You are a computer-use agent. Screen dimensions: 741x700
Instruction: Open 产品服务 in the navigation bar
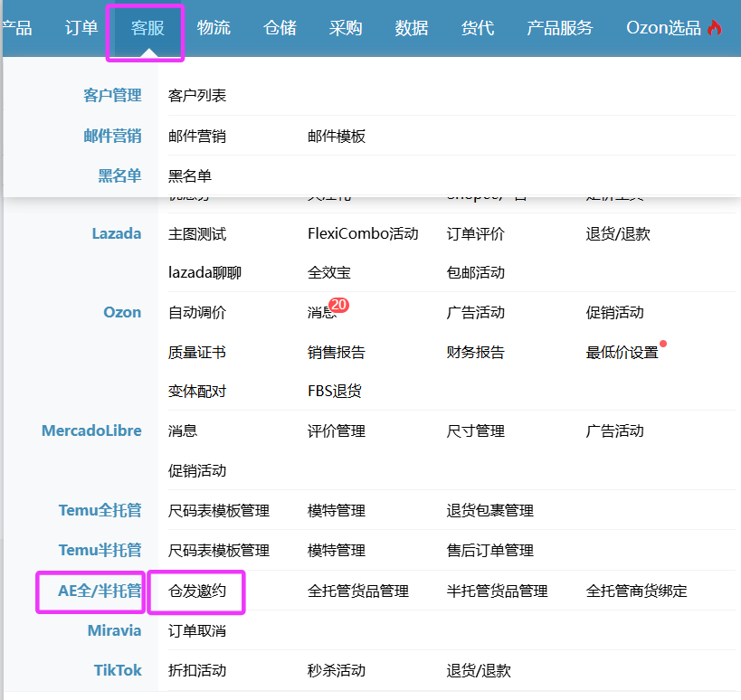(x=560, y=28)
